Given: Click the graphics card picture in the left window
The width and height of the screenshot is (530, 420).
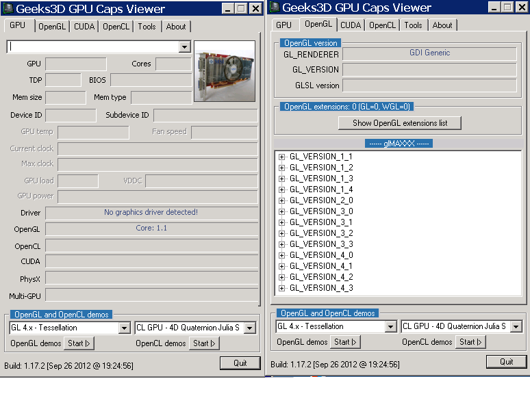Looking at the screenshot, I should [x=225, y=71].
